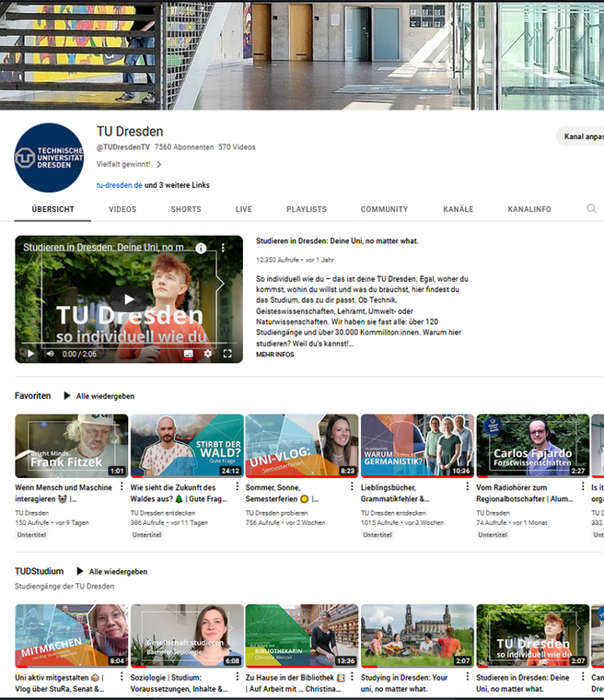
Task: Play all TUDStudium videos
Action: (x=111, y=572)
